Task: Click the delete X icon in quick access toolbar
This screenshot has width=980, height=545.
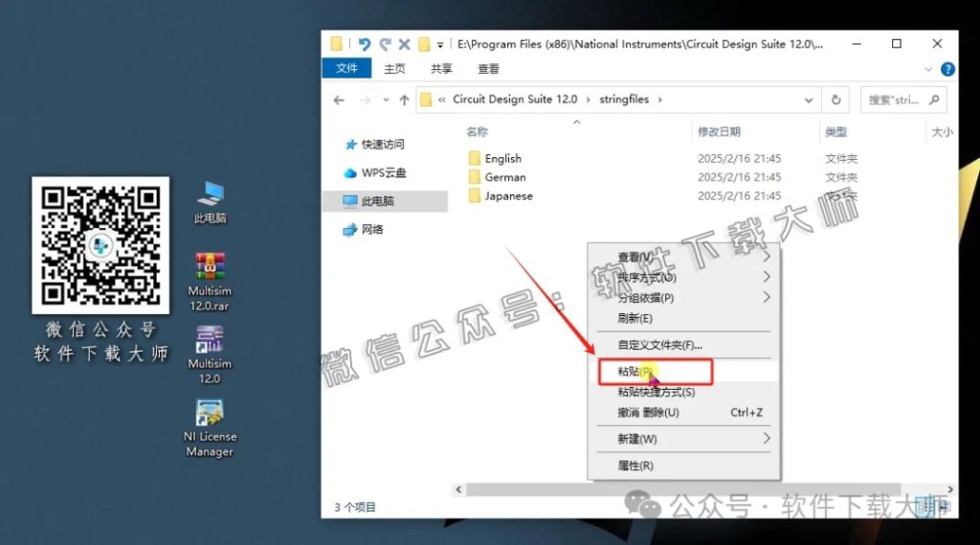Action: (x=405, y=44)
